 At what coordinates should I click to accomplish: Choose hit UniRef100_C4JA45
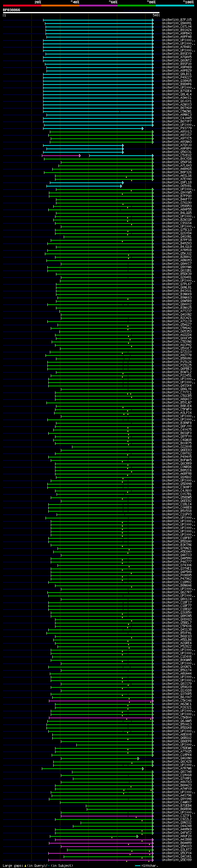coord(177,118)
